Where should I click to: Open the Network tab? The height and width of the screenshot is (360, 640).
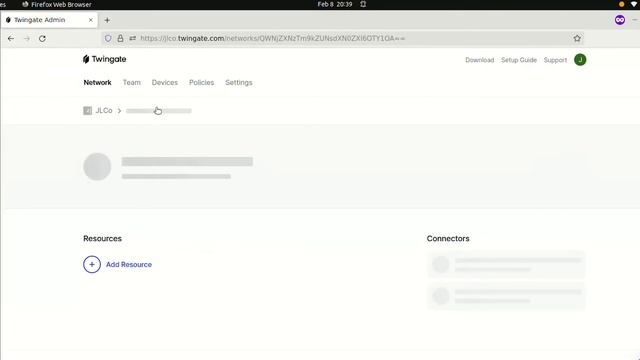[98, 82]
